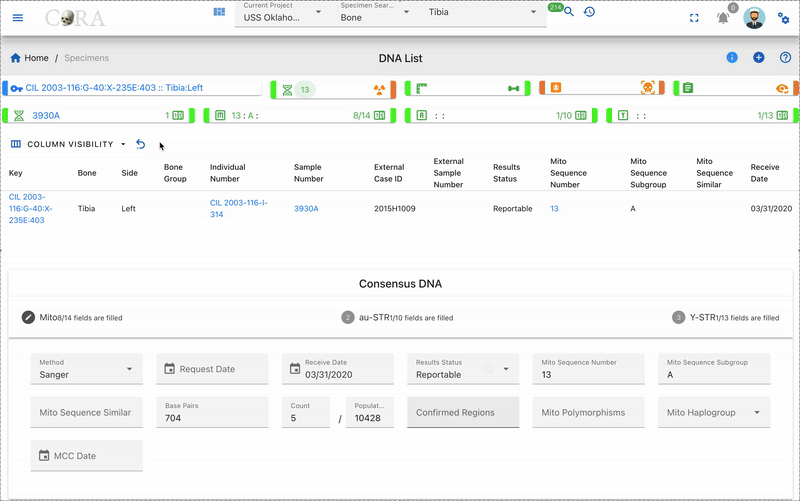Click the reset undo arrow icon
Screen dimensions: 800x501
point(141,144)
